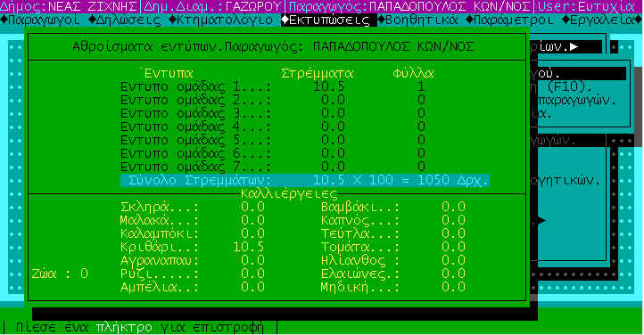Select the Έντυπο ομάδας 3 row

273,113
